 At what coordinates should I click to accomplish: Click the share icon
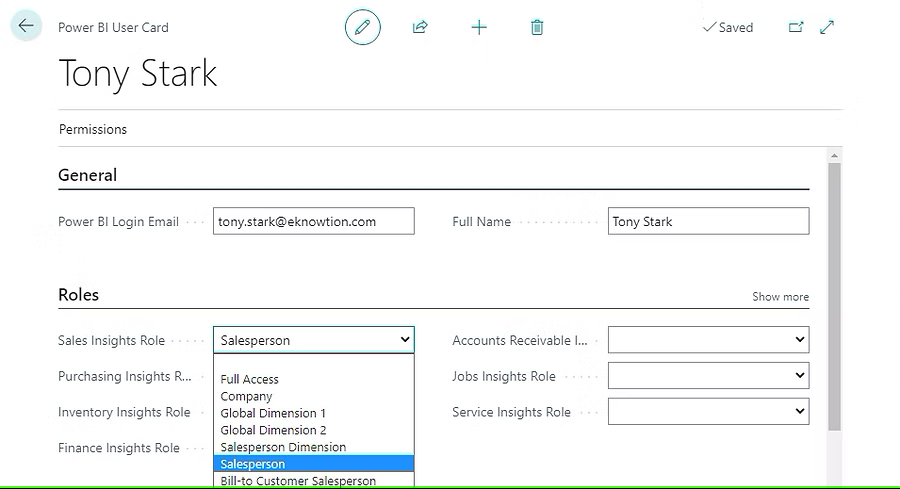point(420,27)
